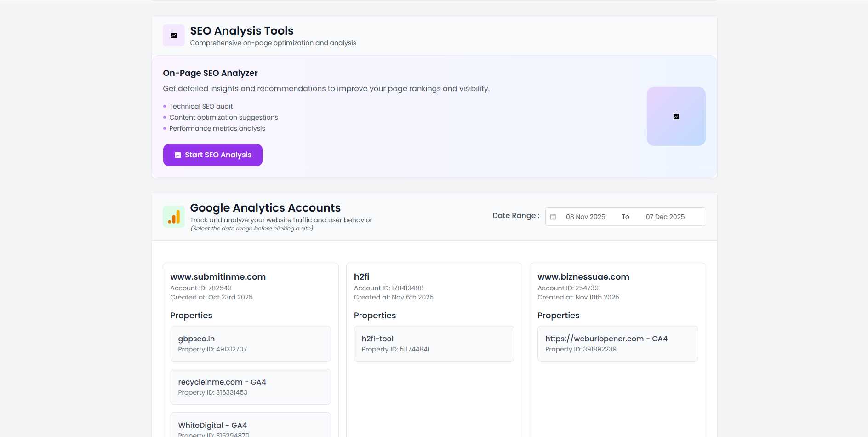Click the SEO Analysis Tools header icon
Screen dimensions: 868x437
(173, 35)
